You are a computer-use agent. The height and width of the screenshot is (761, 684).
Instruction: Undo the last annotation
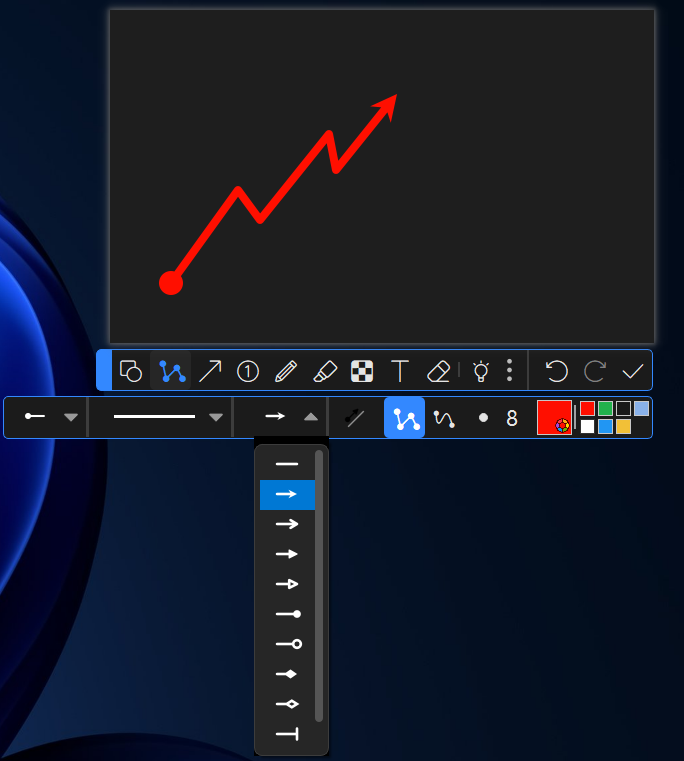point(556,371)
